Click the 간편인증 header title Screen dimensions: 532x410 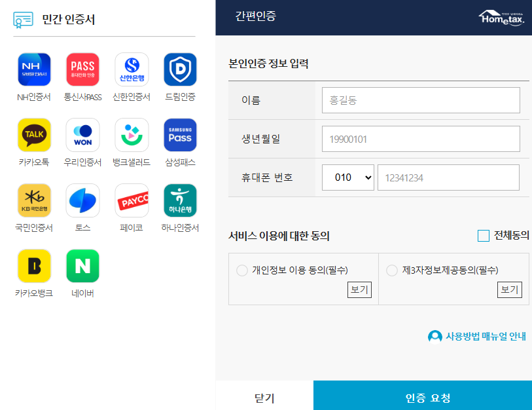coord(255,16)
